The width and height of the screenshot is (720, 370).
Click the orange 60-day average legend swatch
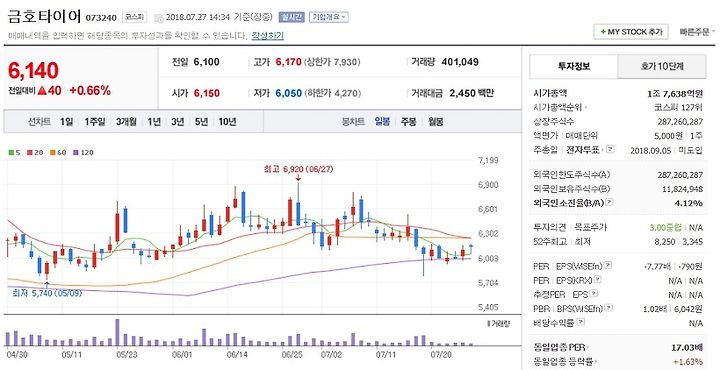[53, 152]
